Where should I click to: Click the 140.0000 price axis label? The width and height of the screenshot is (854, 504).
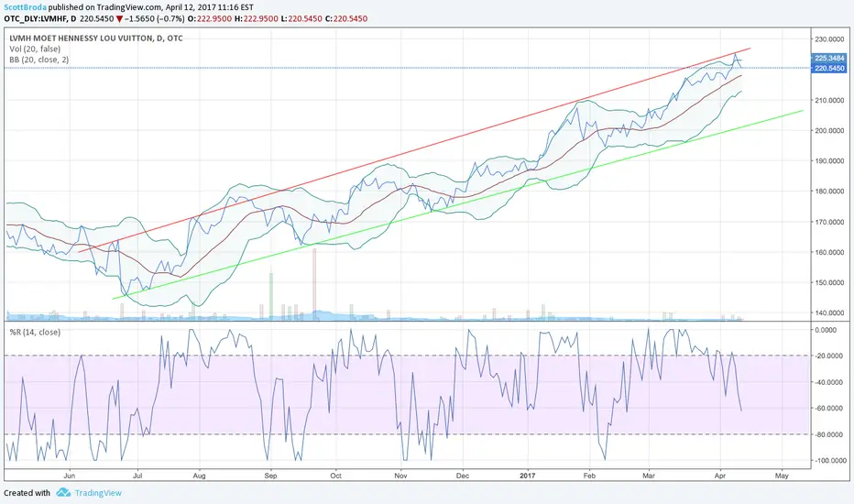tap(830, 313)
